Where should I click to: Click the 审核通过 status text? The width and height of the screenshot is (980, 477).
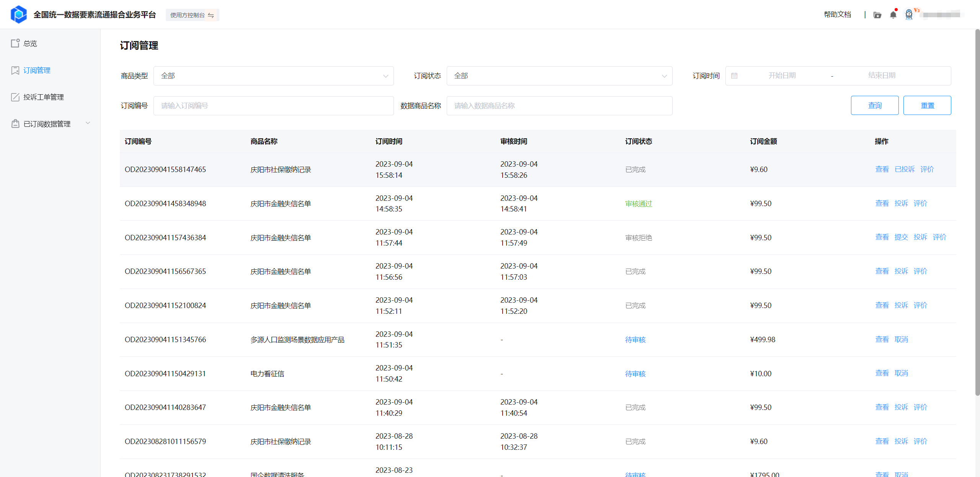(x=639, y=203)
